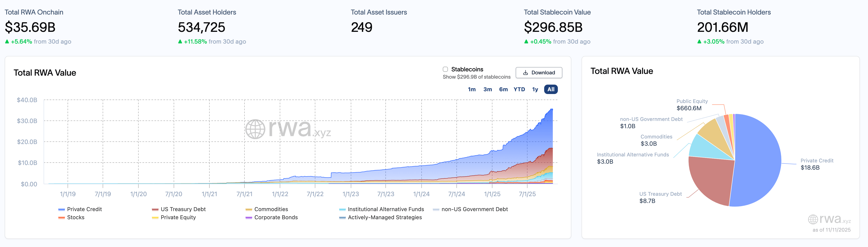Viewport: 868px width, 247px height.
Task: Toggle Corporate Bonds legend icon
Action: [249, 218]
